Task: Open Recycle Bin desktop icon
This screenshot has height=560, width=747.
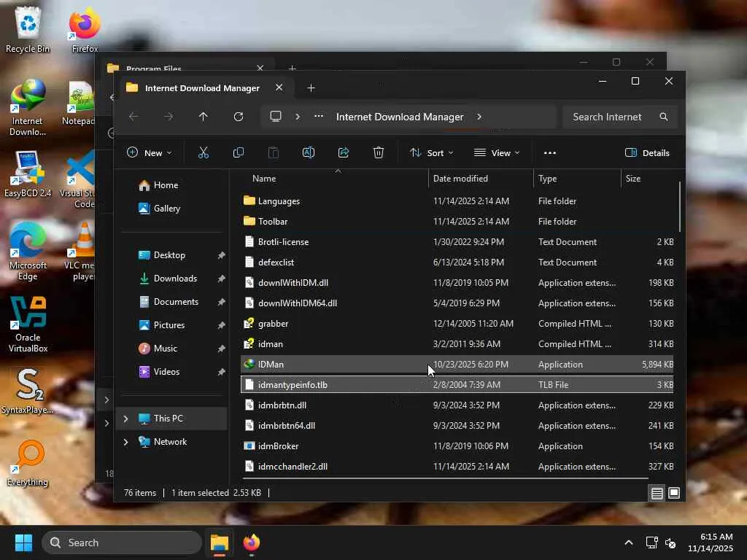Action: [x=28, y=29]
